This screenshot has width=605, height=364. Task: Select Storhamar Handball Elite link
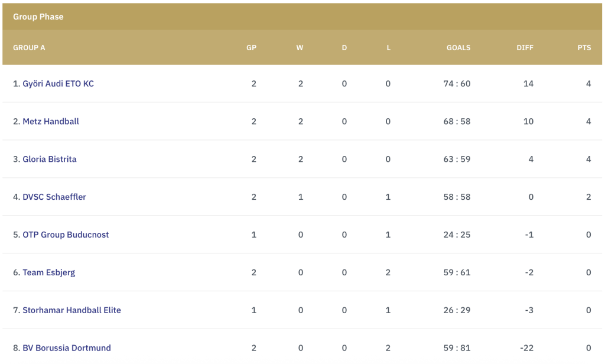pyautogui.click(x=71, y=310)
